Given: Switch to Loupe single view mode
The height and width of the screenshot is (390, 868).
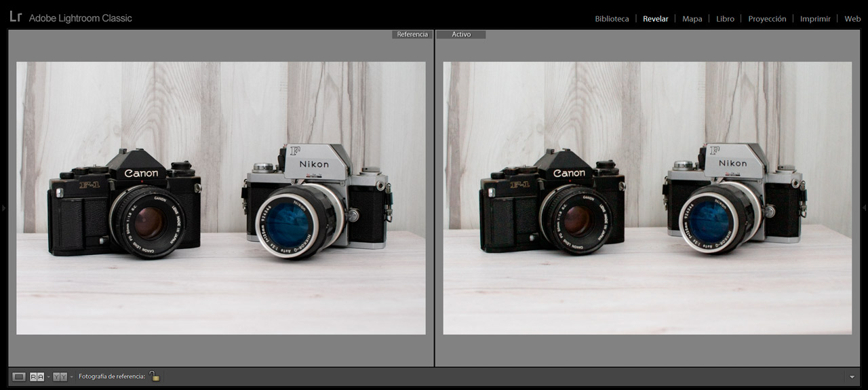Looking at the screenshot, I should coord(19,376).
